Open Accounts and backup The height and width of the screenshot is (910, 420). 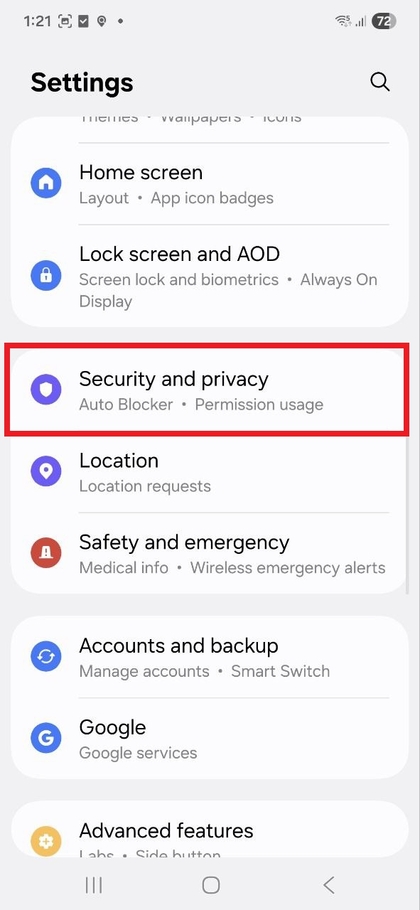click(210, 657)
